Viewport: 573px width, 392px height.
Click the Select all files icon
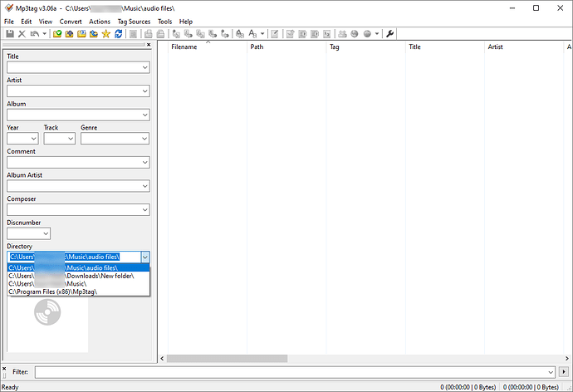(x=134, y=34)
